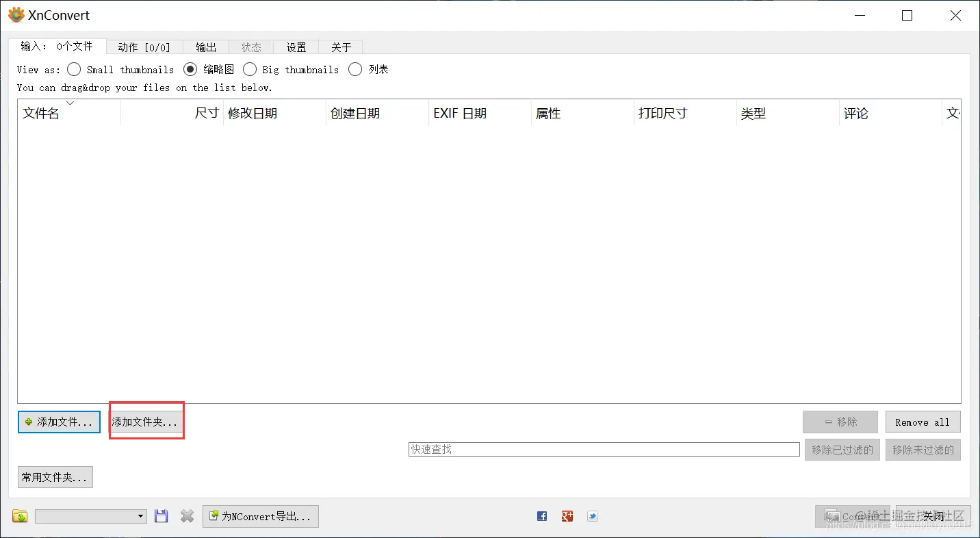Click the XnConvert app logo
This screenshot has height=538, width=980.
coord(16,15)
